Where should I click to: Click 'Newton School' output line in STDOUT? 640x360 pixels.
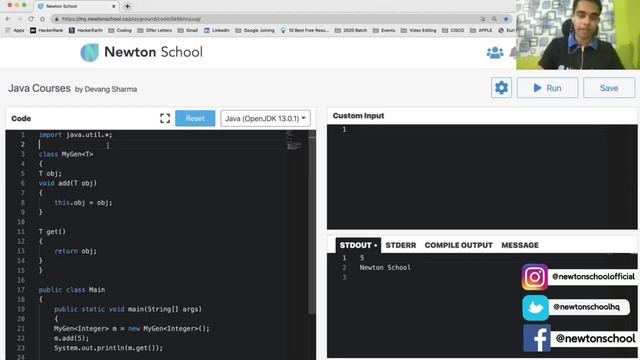point(385,268)
